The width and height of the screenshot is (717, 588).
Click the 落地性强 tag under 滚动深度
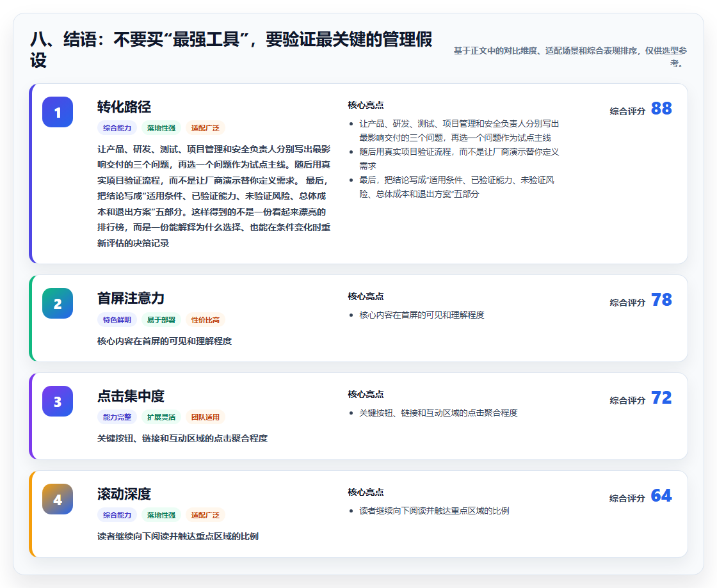click(161, 515)
